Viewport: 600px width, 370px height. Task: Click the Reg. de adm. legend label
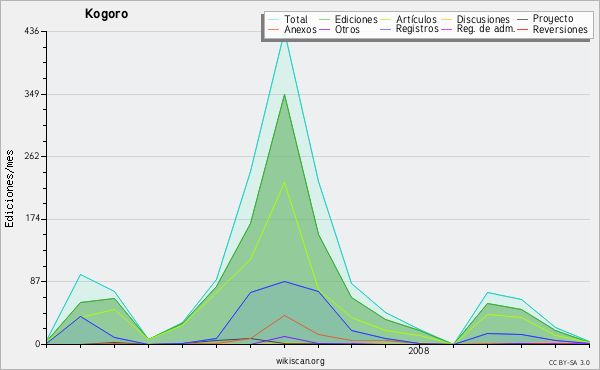click(x=486, y=29)
